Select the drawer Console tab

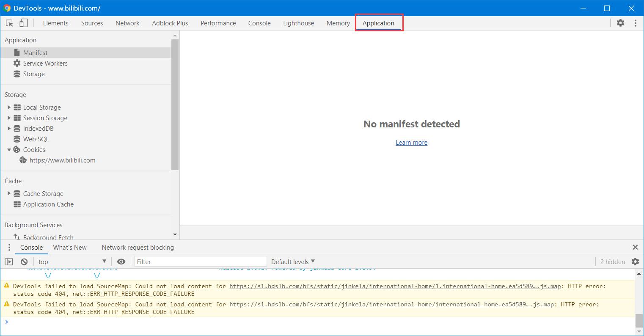(x=31, y=247)
